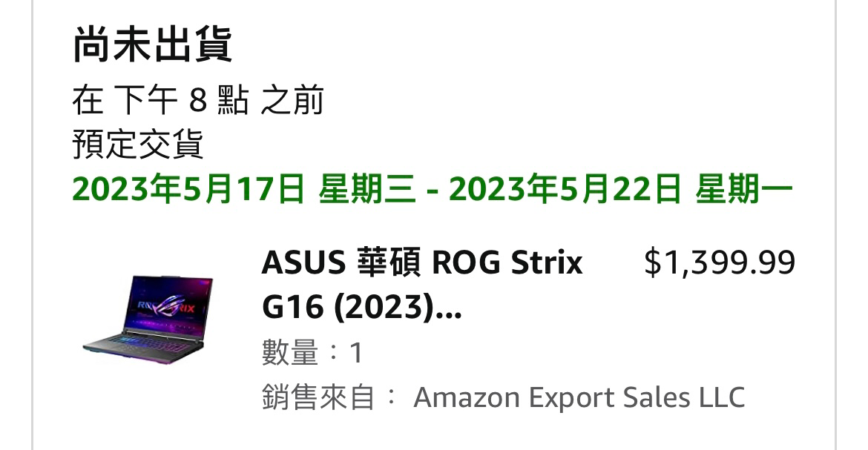Image resolution: width=868 pixels, height=450 pixels.
Task: Click the 尚未出貨 status heading
Action: [x=152, y=44]
